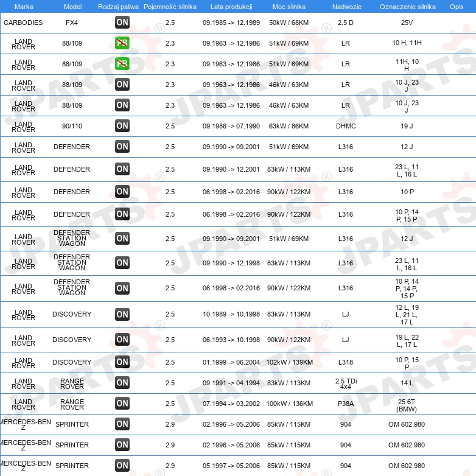Select the FX4 model cell

(x=72, y=23)
